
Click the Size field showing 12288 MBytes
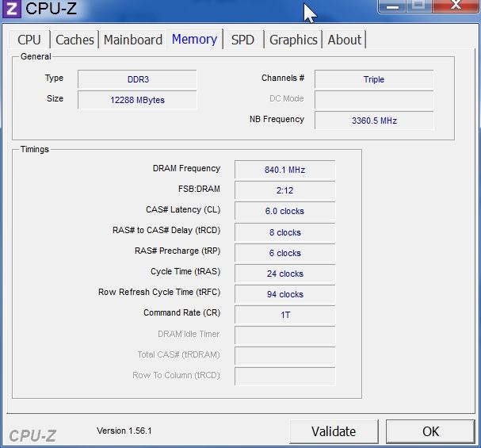[x=137, y=100]
